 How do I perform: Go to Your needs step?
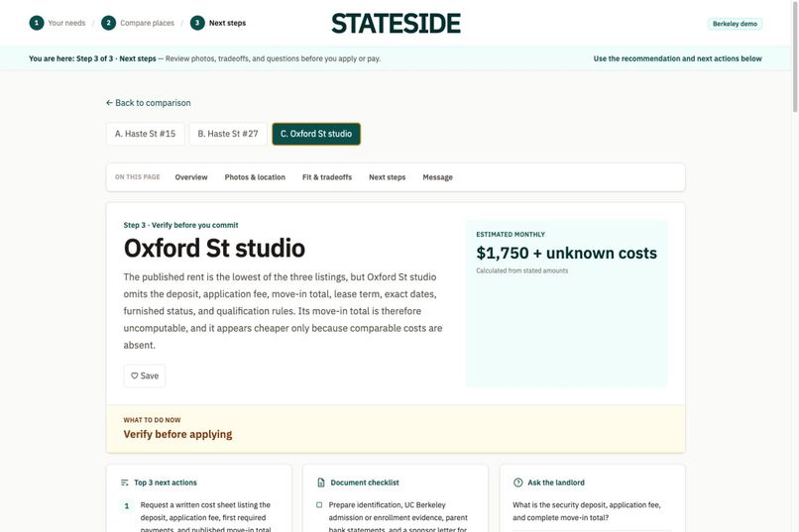(66, 23)
